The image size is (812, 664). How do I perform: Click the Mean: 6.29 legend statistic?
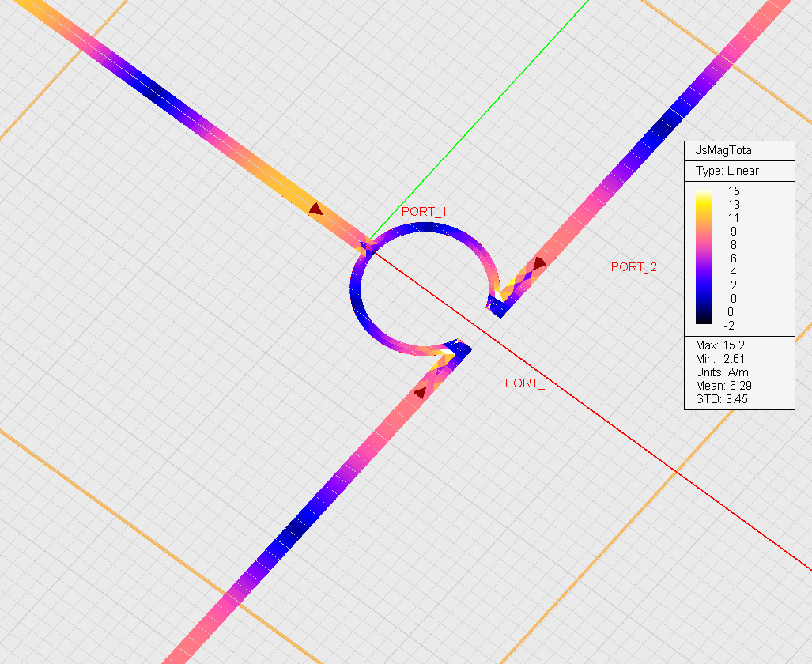point(721,386)
